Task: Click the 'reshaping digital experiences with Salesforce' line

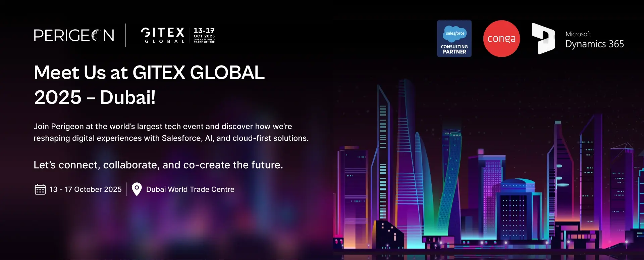Action: point(171,138)
